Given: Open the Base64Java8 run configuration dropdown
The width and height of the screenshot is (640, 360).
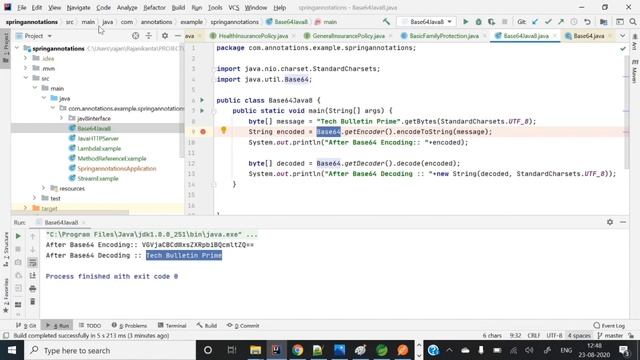Looking at the screenshot, I should (427, 22).
